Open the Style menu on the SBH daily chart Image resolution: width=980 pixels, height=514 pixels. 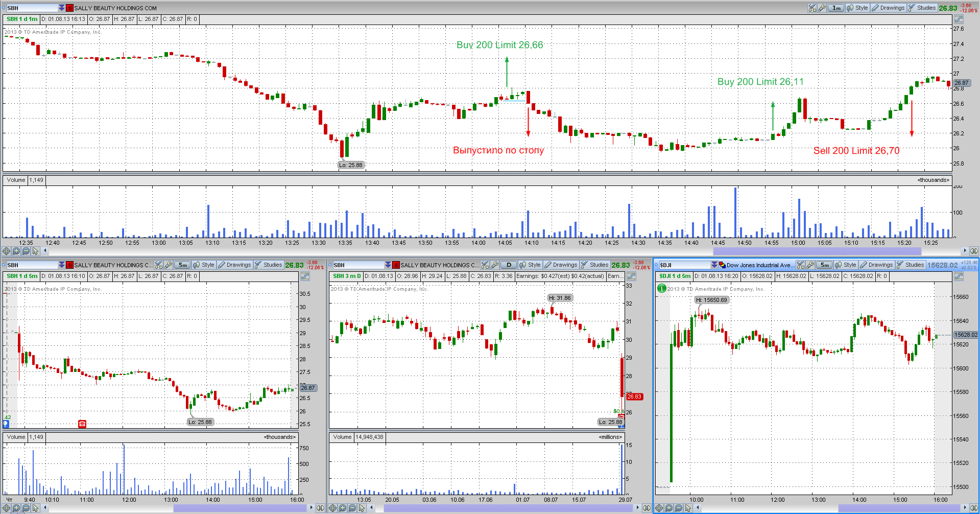click(x=530, y=265)
